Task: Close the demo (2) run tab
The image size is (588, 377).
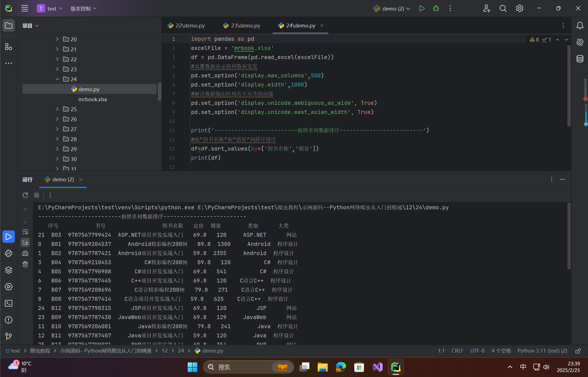Action: coord(81,180)
